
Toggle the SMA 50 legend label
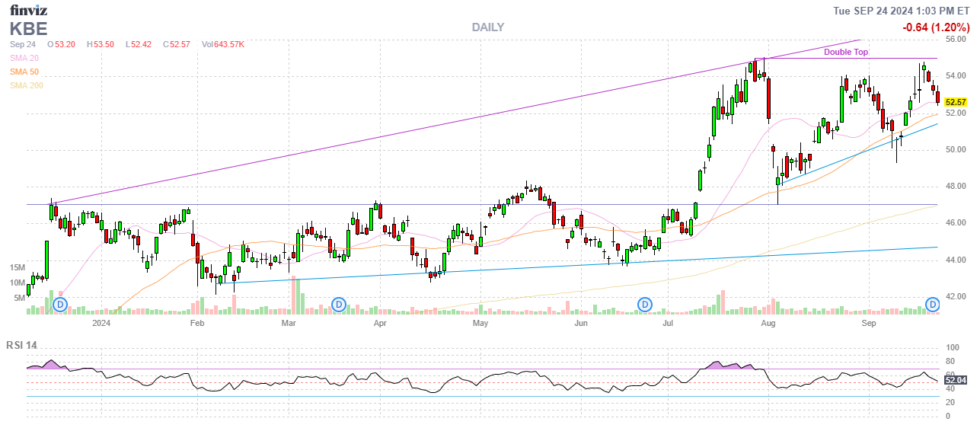tap(24, 72)
